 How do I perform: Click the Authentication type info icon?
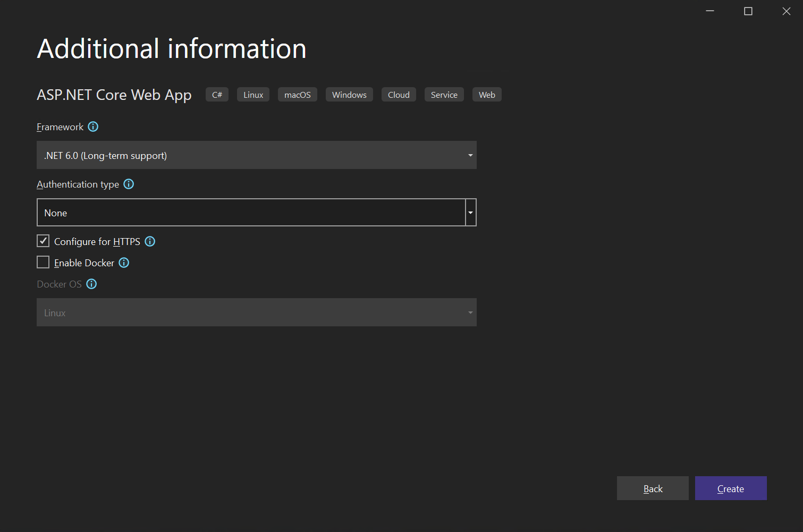[129, 184]
